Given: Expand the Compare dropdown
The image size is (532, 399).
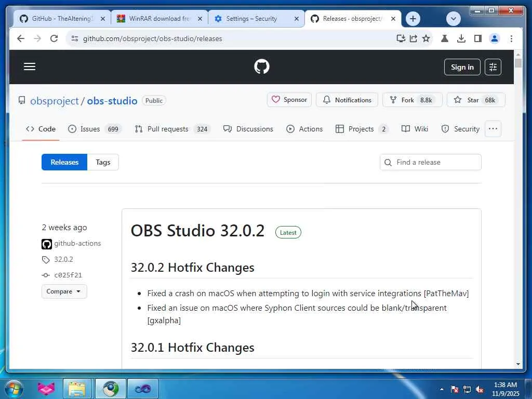Looking at the screenshot, I should (64, 291).
